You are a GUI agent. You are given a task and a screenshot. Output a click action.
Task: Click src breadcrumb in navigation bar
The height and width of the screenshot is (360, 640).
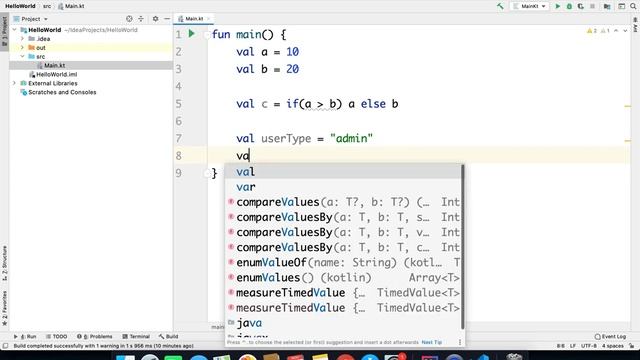[x=47, y=6]
